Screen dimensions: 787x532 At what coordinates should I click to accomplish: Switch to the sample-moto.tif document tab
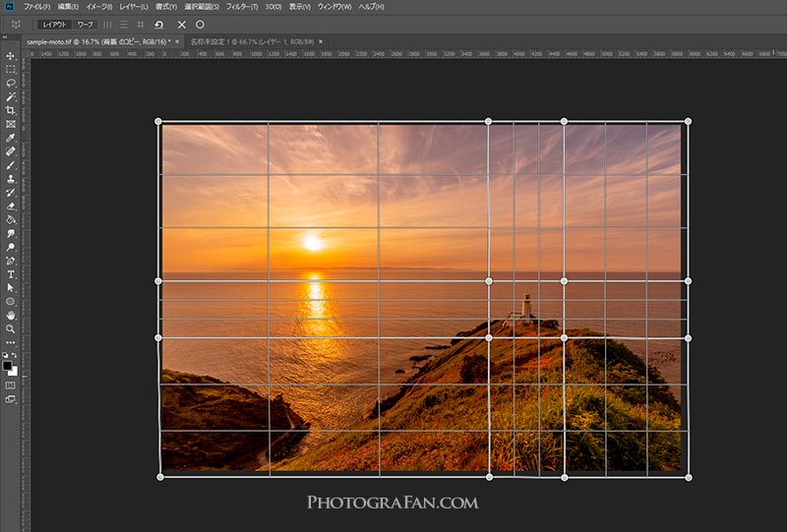[98, 41]
